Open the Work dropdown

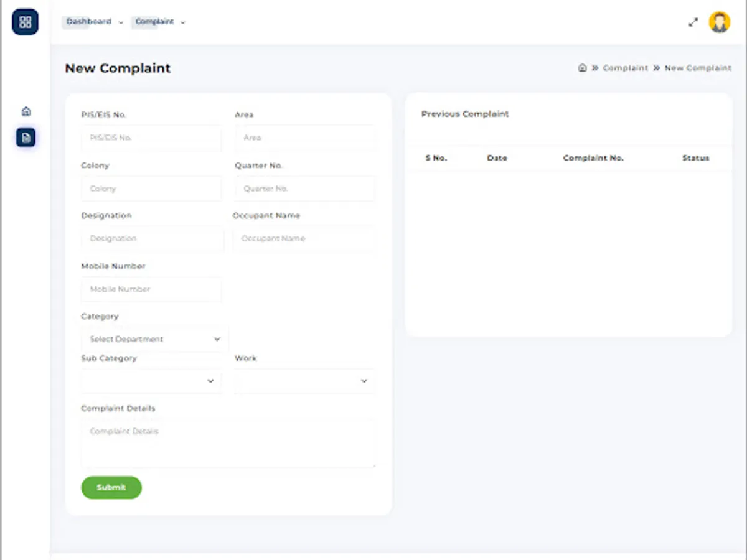[304, 381]
